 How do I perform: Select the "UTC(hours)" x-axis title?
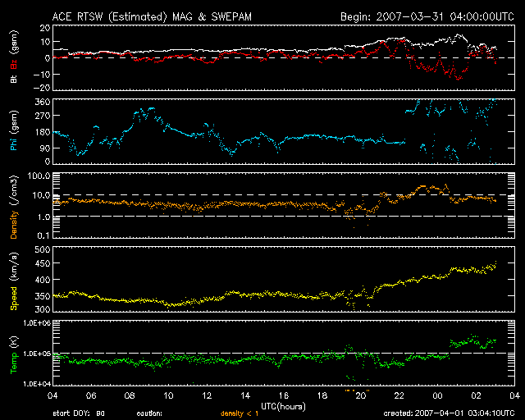(x=283, y=407)
